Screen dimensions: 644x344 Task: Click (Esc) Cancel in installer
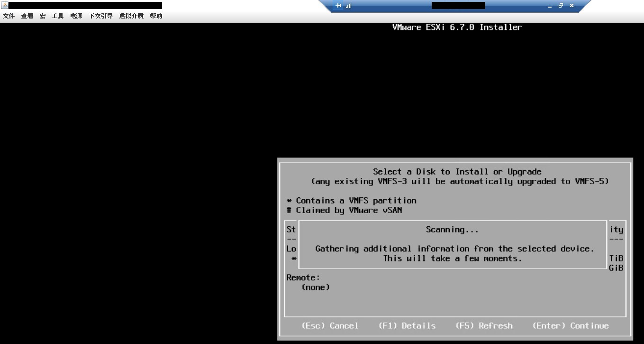point(330,325)
